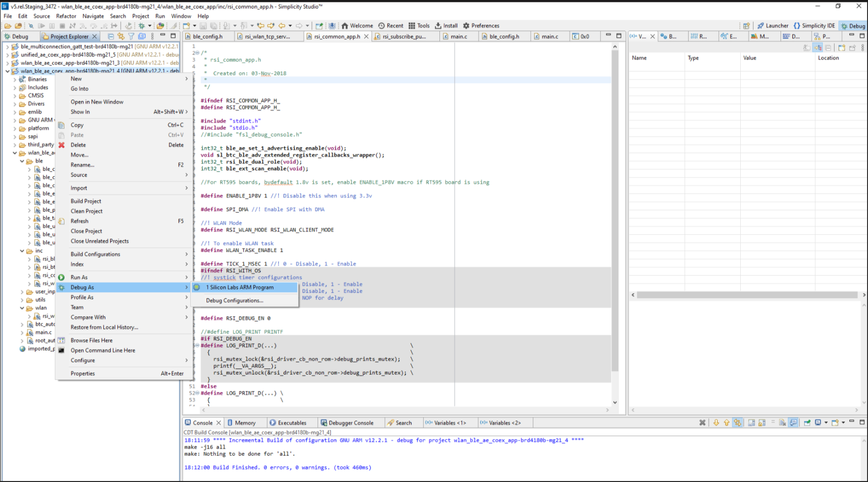This screenshot has width=868, height=482.
Task: Toggle Link with Editor in Project Explorer
Action: click(x=121, y=36)
